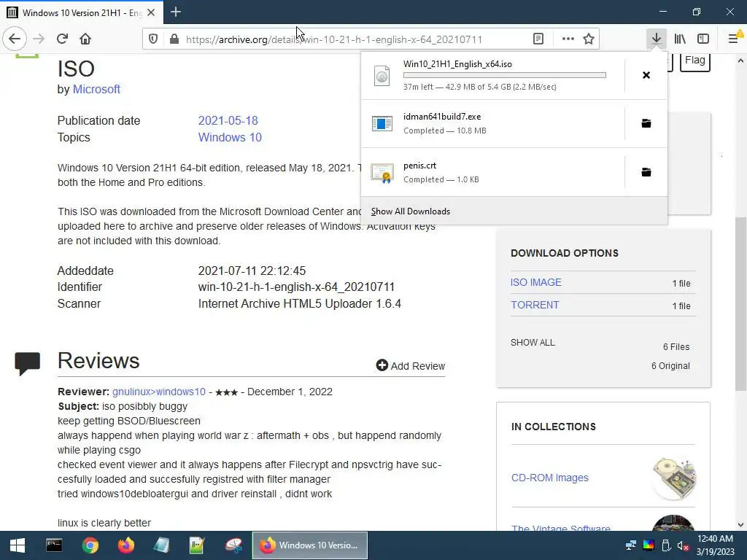Launch Google Chrome from taskbar
Image resolution: width=747 pixels, height=560 pixels.
(90, 545)
